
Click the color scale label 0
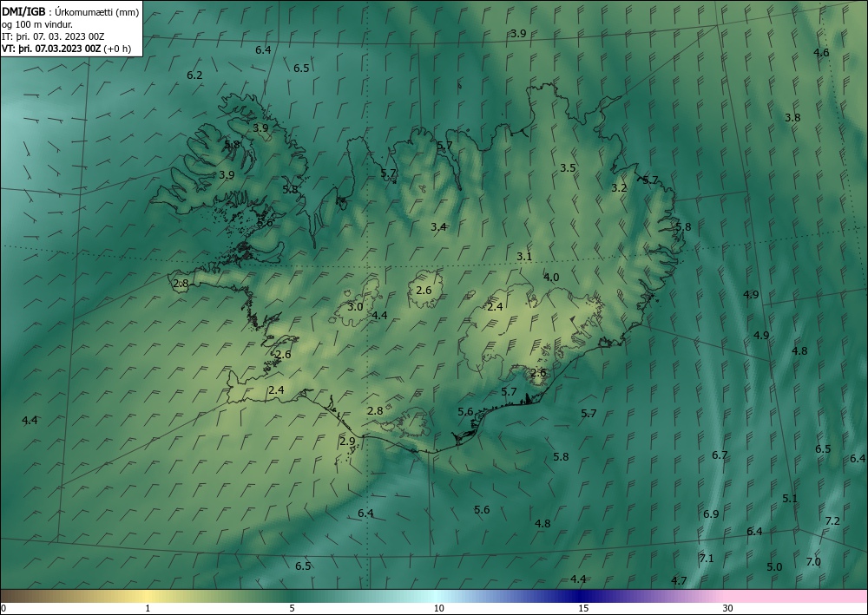[3, 609]
